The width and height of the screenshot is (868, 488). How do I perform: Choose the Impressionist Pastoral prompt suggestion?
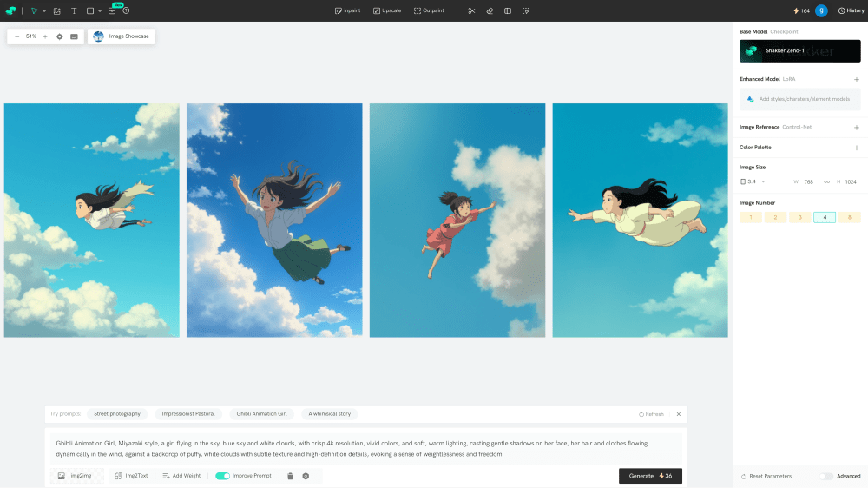188,414
